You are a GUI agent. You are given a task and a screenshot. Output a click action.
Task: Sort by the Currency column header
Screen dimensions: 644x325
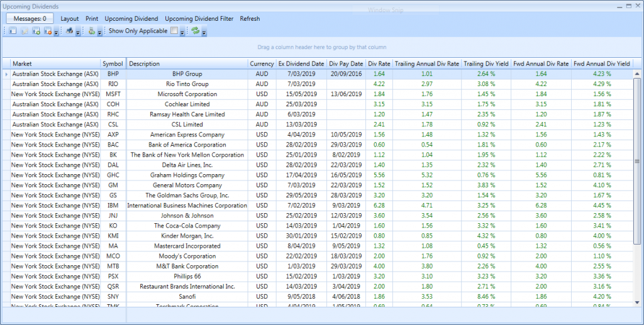tap(262, 63)
